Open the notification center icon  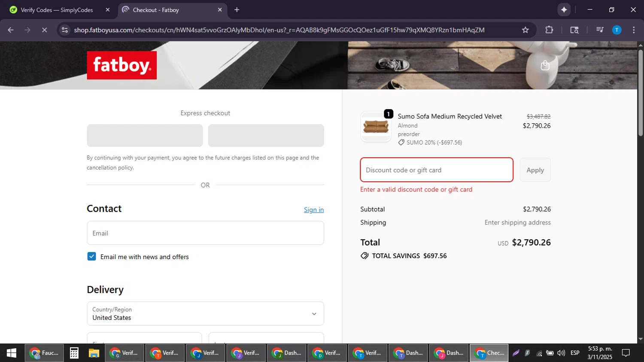pyautogui.click(x=626, y=353)
